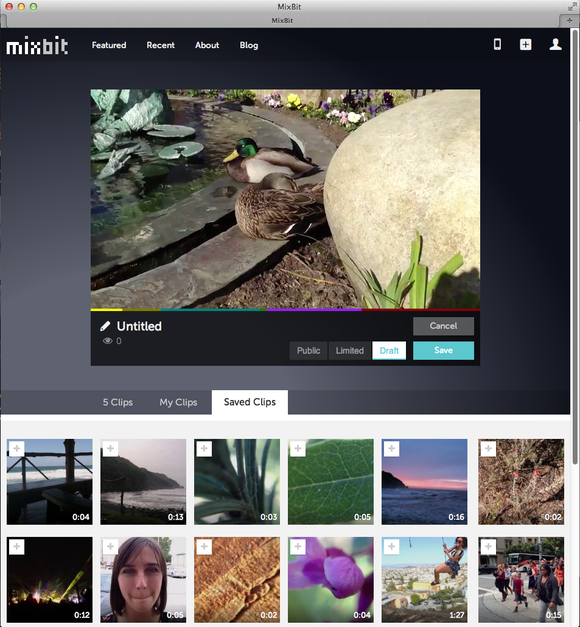Add the 0:12 concert lights clip via plus

pyautogui.click(x=16, y=546)
